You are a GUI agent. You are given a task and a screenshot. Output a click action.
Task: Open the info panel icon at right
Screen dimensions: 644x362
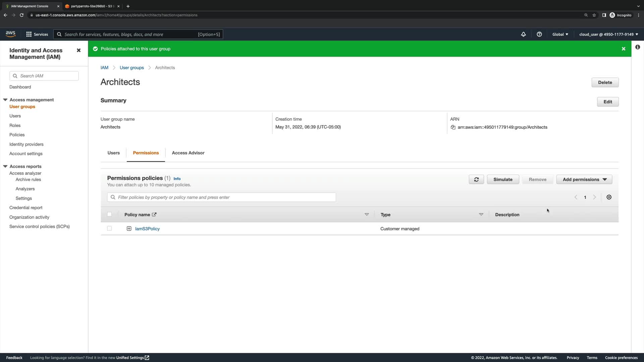pos(637,47)
